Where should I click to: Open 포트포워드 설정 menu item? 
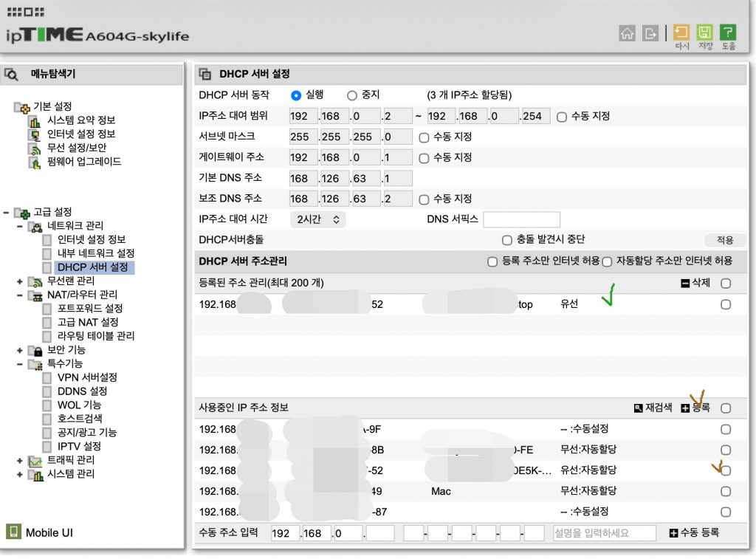click(89, 308)
